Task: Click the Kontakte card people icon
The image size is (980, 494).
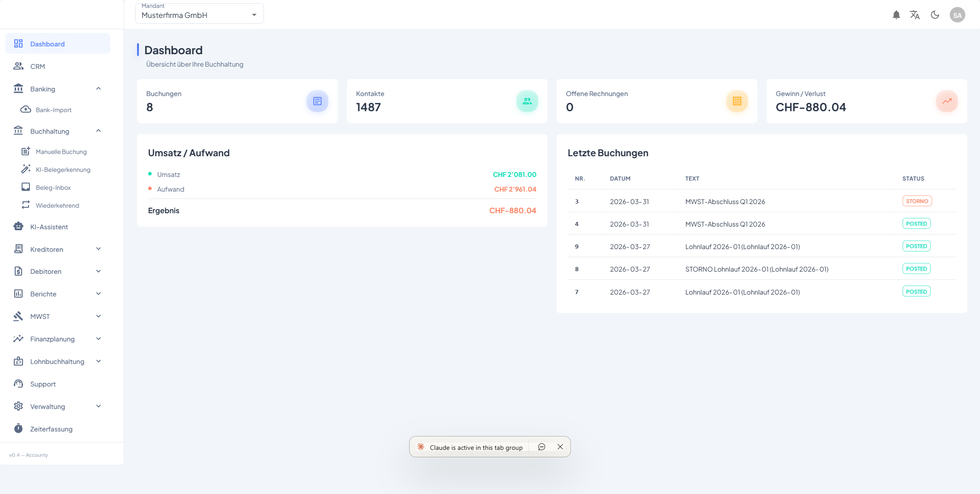Action: 527,101
